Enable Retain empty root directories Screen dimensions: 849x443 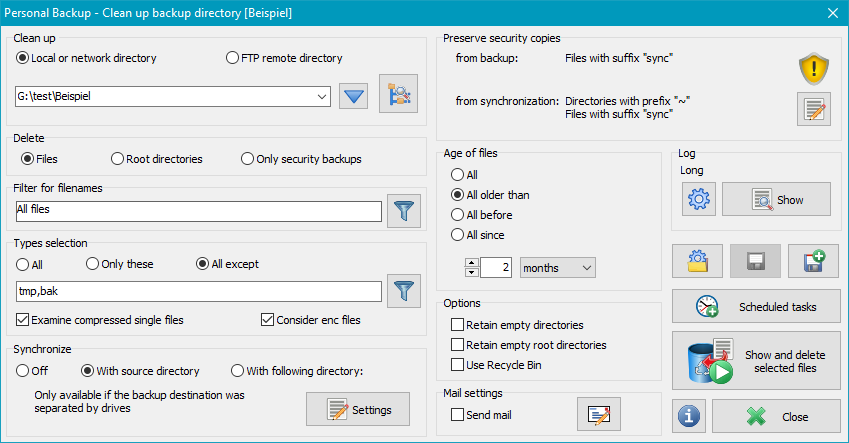coord(529,345)
